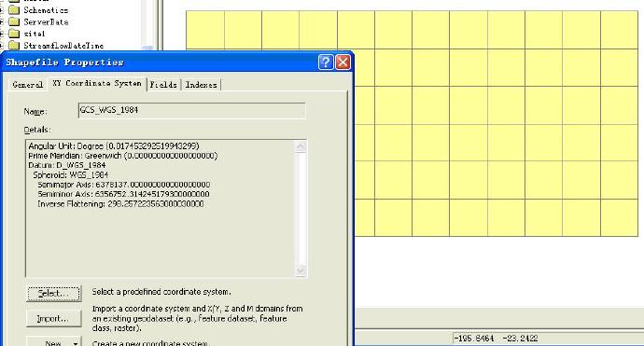Open the Fields tab

tap(163, 85)
